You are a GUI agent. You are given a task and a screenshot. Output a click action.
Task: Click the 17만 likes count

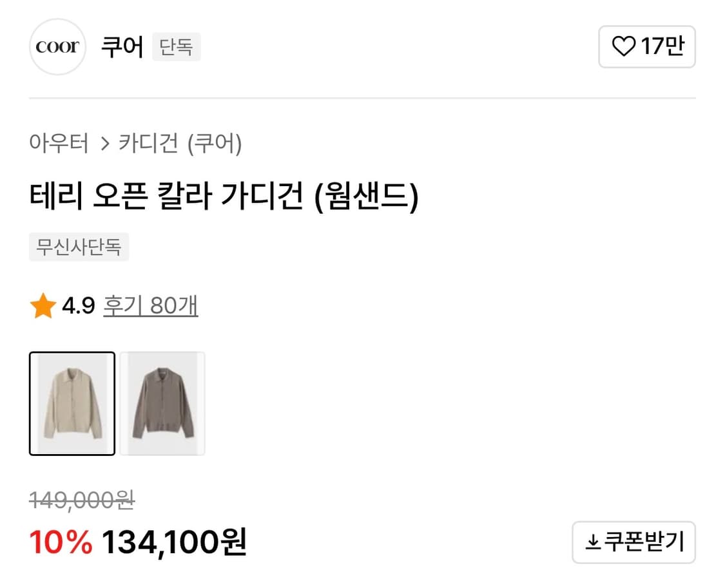662,46
